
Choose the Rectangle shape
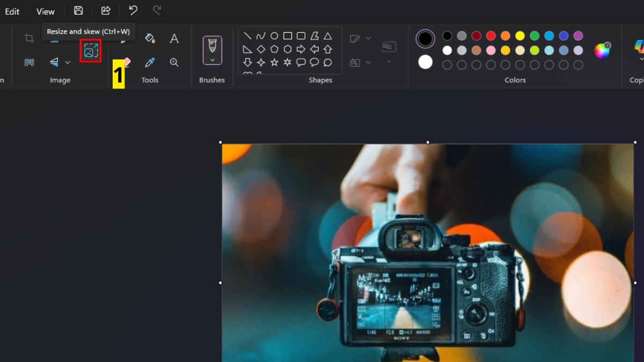288,36
